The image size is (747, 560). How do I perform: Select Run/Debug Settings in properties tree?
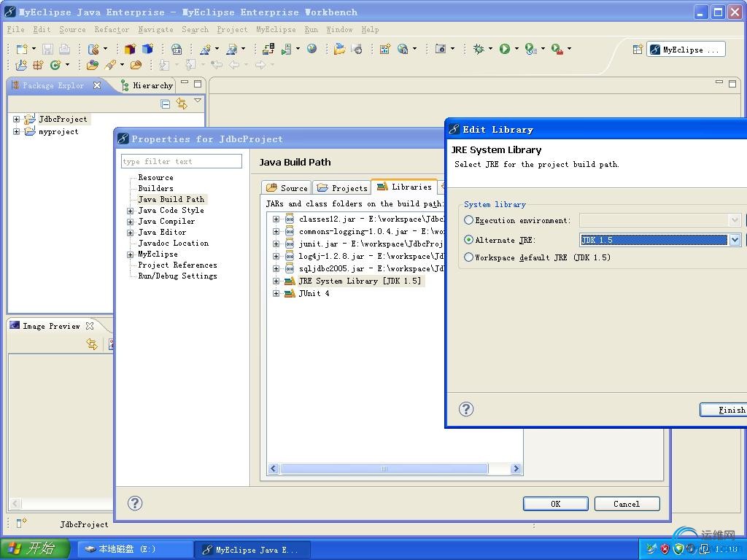pos(177,276)
